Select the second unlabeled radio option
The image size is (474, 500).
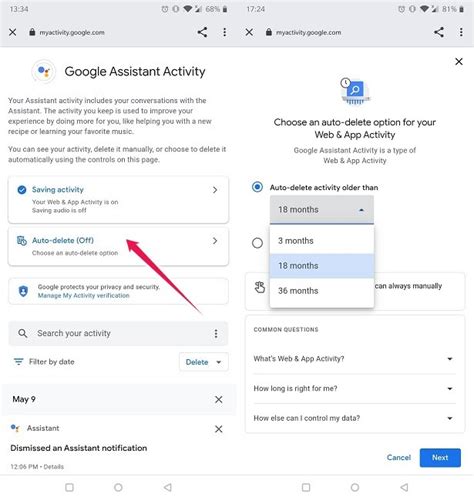click(x=257, y=243)
